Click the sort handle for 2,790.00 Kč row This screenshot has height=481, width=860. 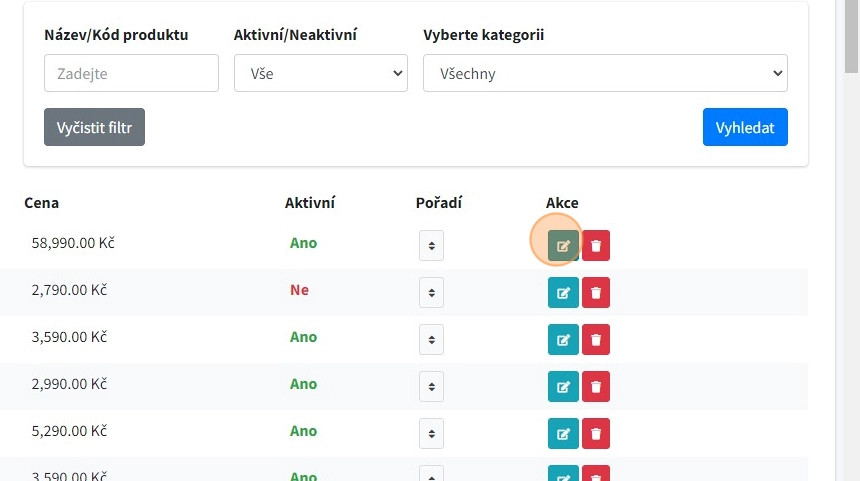click(x=431, y=292)
